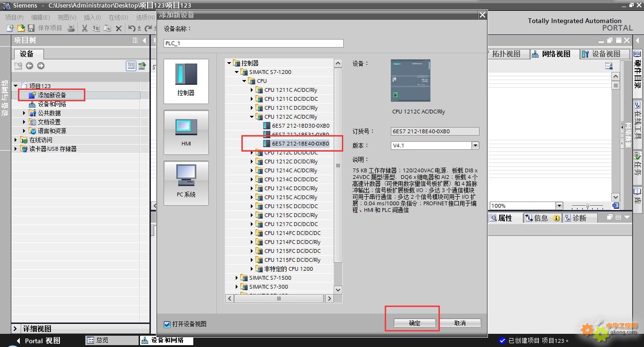Expand the CPU 1214C AC/DC/Rly node
Viewport: 644px width, 347px height.
[x=252, y=170]
